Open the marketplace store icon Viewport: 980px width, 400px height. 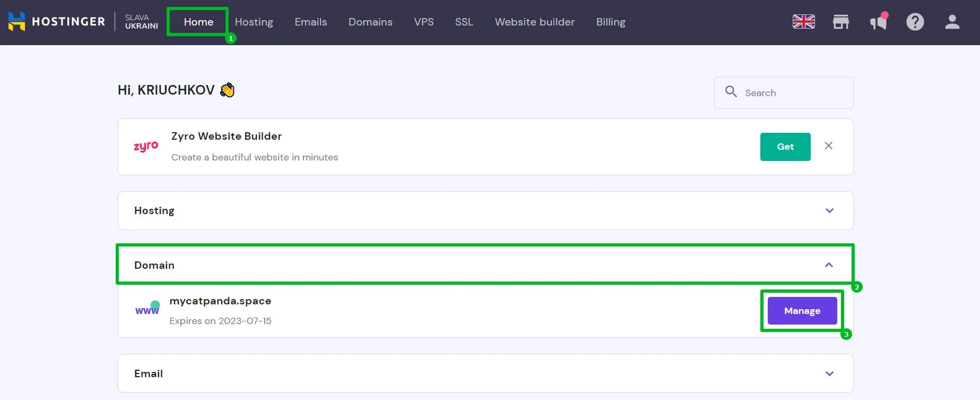pos(840,22)
